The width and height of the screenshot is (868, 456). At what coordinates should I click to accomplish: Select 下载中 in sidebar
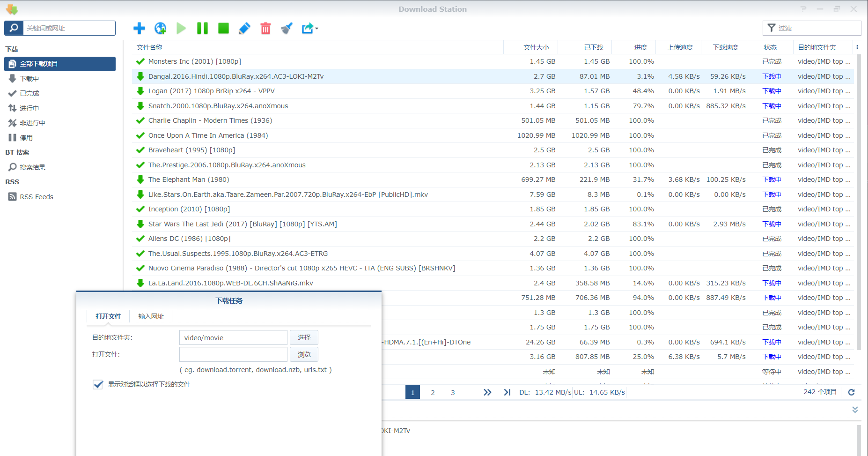point(60,79)
